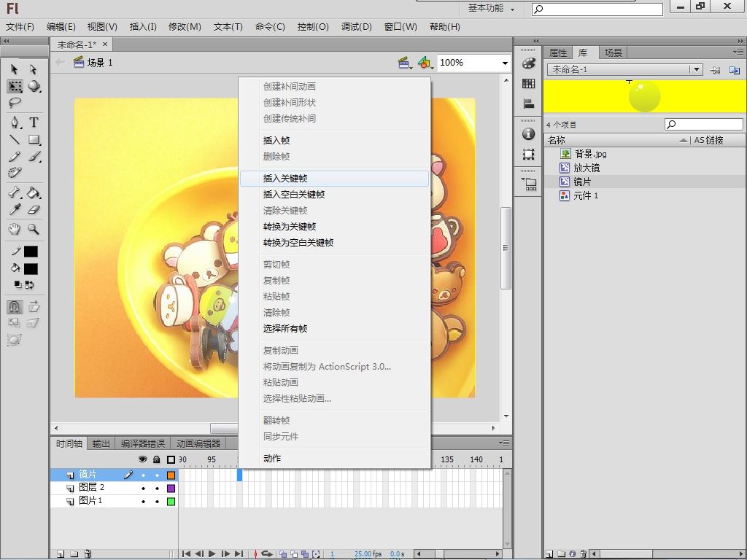This screenshot has width=747, height=560.
Task: Click the black and white default colors icon
Action: tap(18, 285)
